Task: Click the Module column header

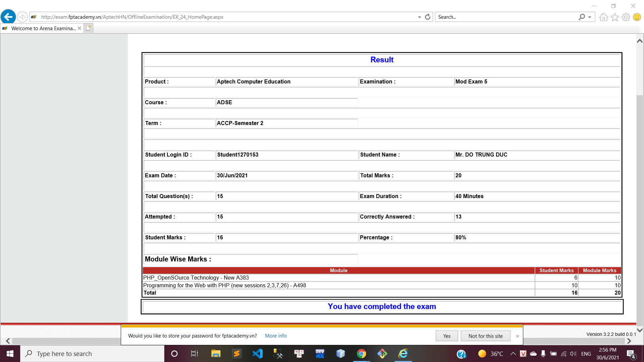Action: [x=338, y=270]
